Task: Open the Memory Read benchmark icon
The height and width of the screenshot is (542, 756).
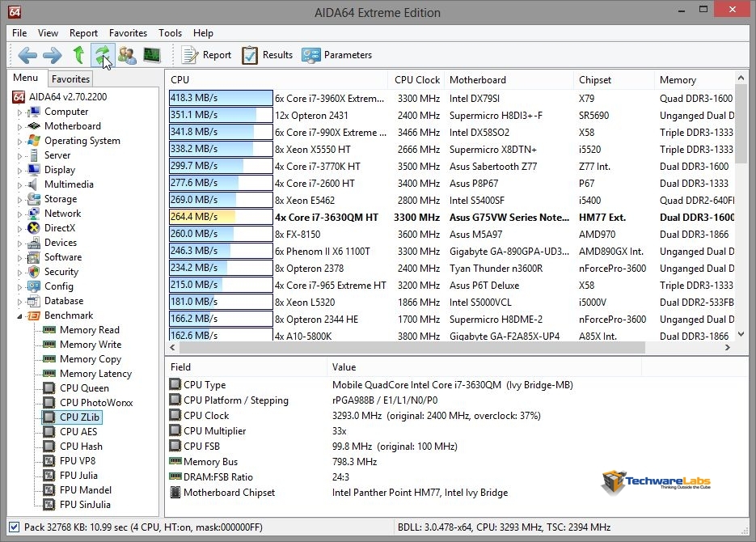Action: [49, 330]
